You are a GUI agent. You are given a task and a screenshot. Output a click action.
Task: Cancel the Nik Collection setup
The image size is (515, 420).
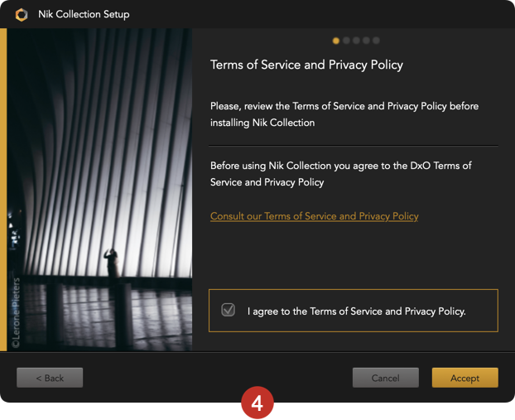click(386, 378)
